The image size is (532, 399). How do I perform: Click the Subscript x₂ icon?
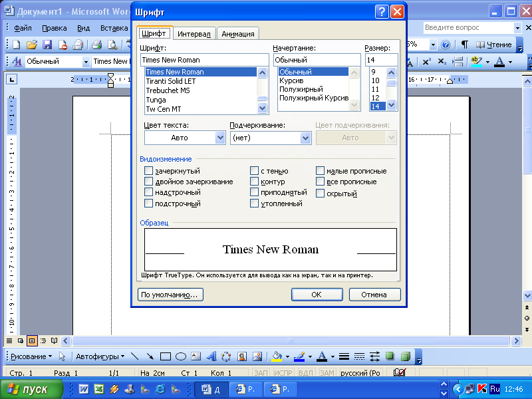[x=442, y=61]
